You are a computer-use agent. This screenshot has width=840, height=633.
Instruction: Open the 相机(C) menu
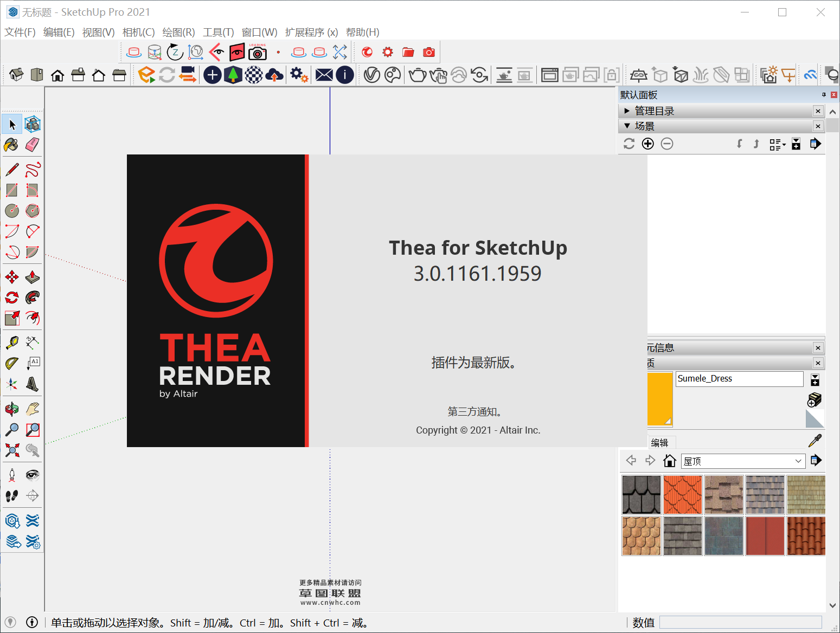pos(139,33)
